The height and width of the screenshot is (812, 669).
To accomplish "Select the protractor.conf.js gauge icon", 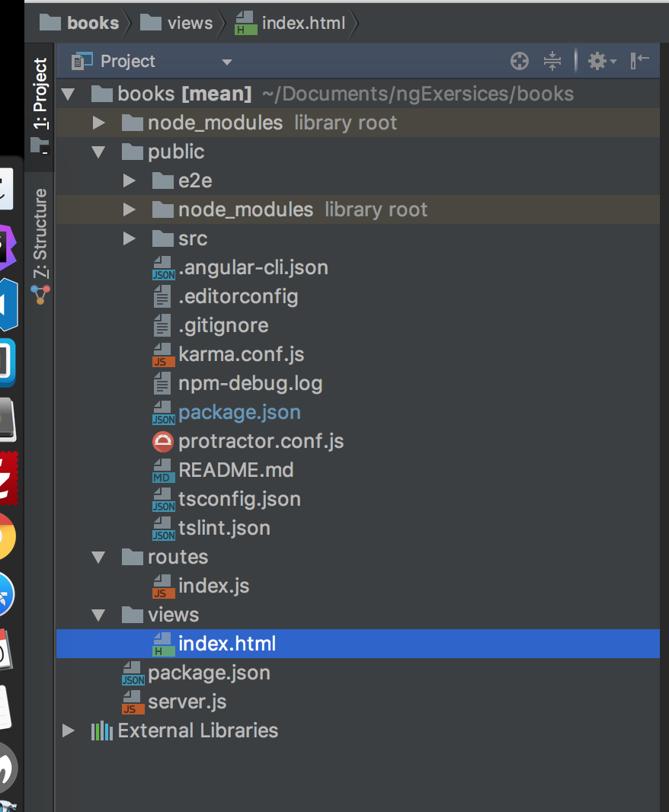I will (x=162, y=441).
